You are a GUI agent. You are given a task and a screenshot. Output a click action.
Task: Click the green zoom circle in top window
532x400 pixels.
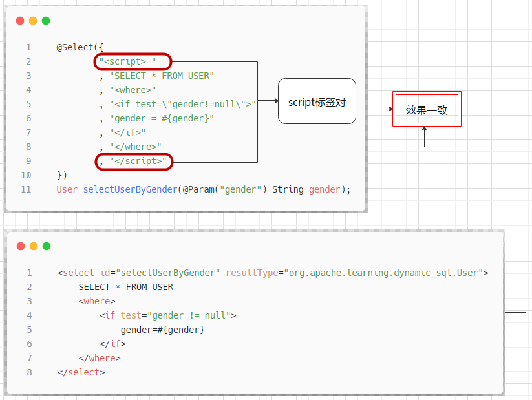45,20
